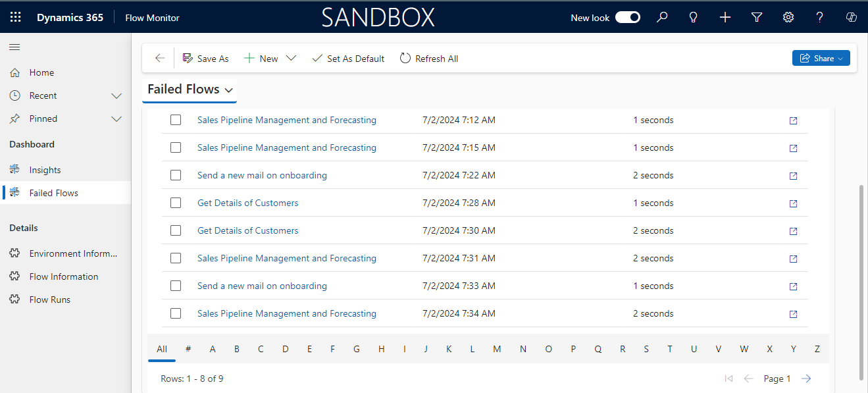This screenshot has height=393, width=868.
Task: Open the New button dropdown arrow
Action: click(291, 59)
